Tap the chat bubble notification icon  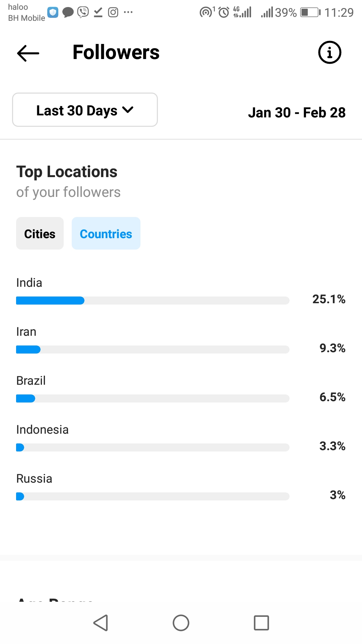[68, 12]
